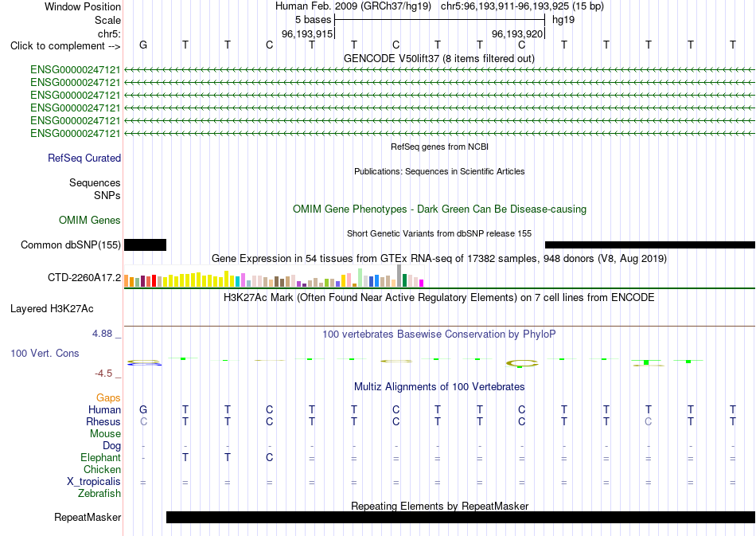Click the 'RefSeq Curated' track label
Image resolution: width=756 pixels, height=536 pixels.
(x=84, y=158)
